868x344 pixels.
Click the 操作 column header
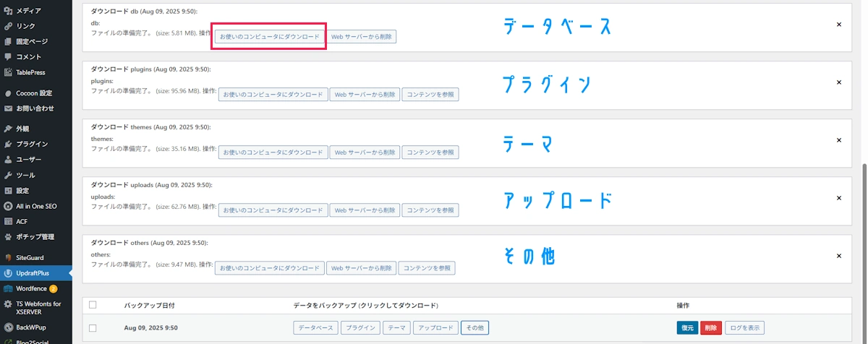[x=683, y=305]
